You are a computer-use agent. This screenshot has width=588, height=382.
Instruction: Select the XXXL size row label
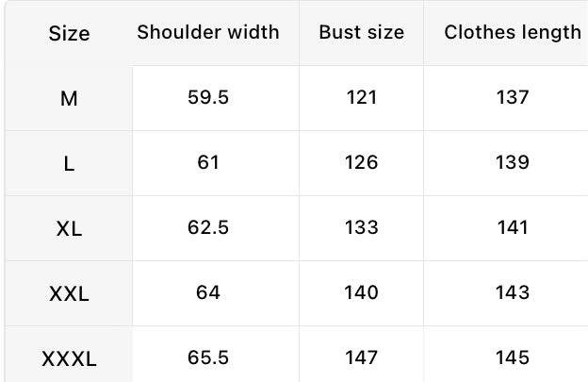pos(69,358)
